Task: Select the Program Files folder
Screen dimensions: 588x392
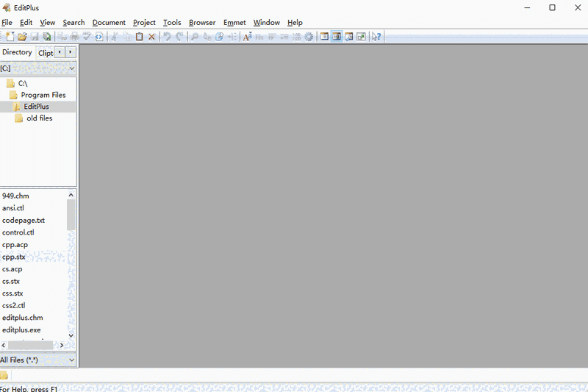Action: (x=43, y=95)
